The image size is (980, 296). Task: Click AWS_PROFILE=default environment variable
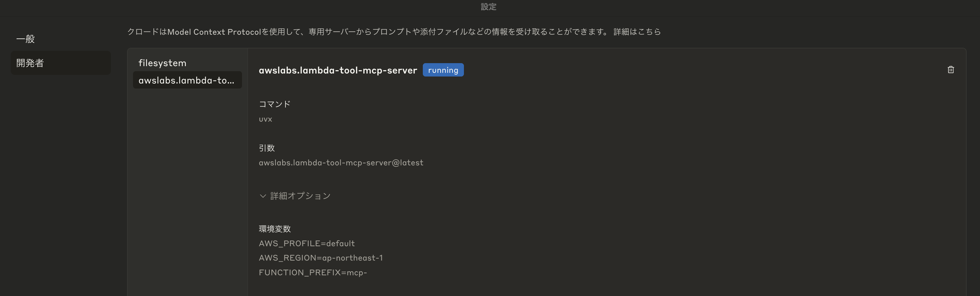[307, 244]
